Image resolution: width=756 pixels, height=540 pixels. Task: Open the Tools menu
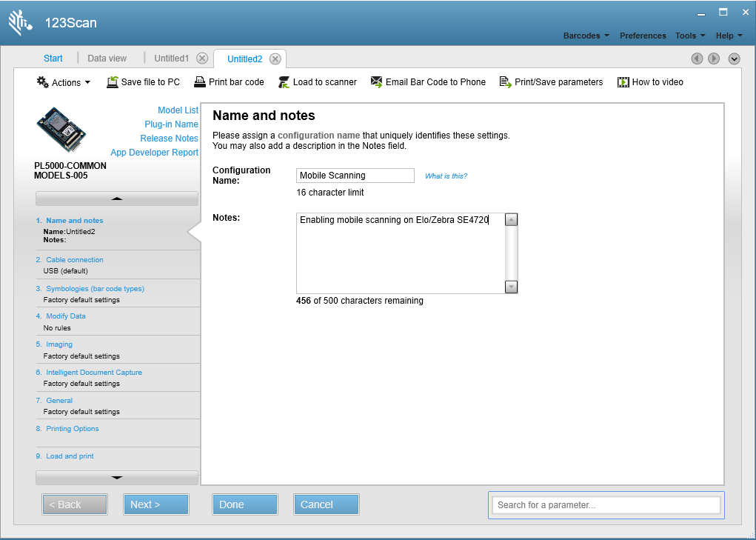(x=690, y=36)
